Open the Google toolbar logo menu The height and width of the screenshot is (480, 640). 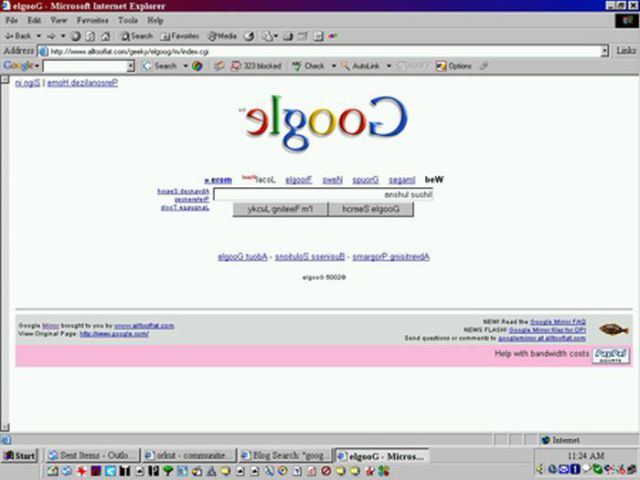tap(20, 66)
